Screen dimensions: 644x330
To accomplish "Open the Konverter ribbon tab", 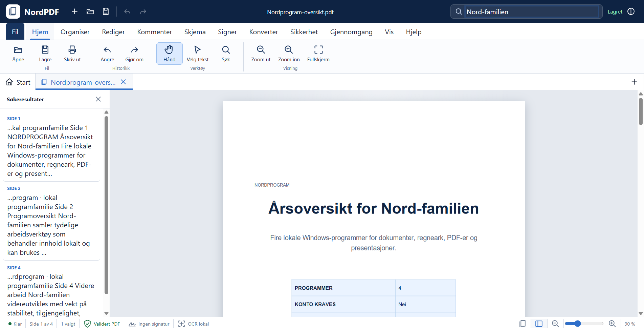I will pos(264,32).
